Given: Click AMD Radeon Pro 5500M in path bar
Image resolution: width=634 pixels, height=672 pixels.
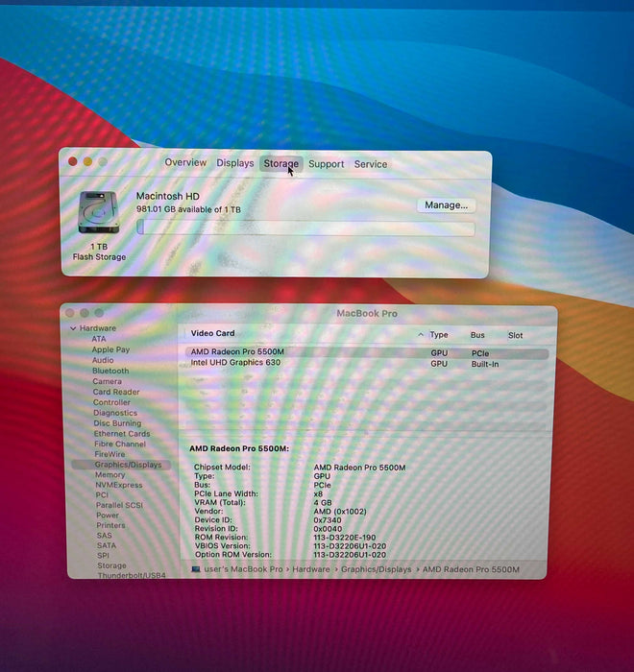Looking at the screenshot, I should [x=471, y=569].
